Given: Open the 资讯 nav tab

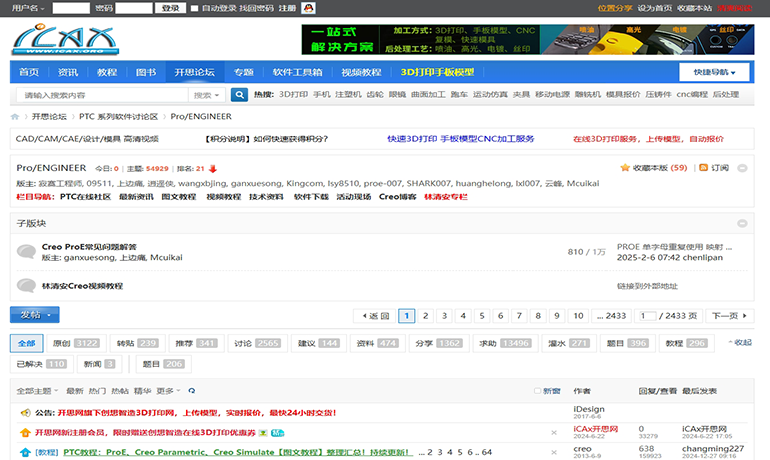Looking at the screenshot, I should tap(68, 72).
